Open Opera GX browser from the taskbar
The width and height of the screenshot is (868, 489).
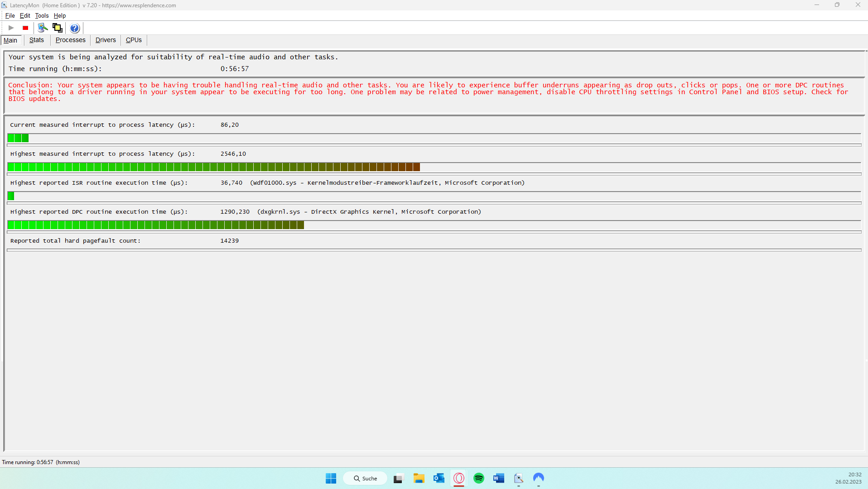[458, 478]
